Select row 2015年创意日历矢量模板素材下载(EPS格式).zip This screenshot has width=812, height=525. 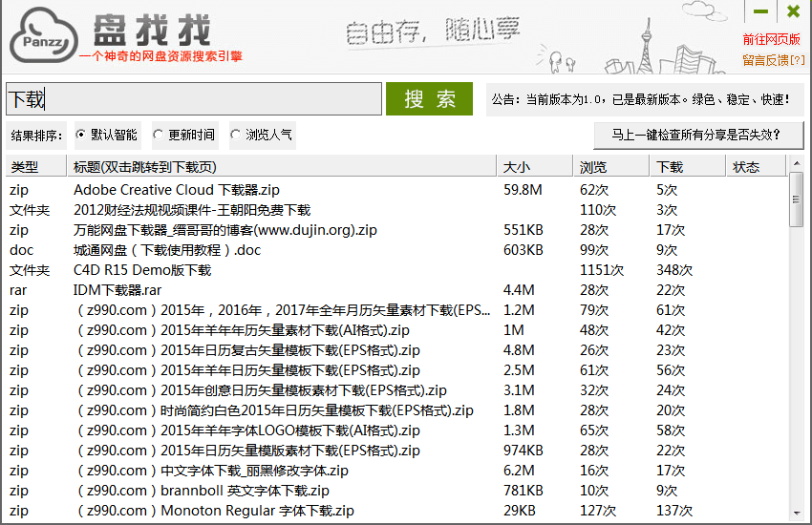[x=396, y=390]
